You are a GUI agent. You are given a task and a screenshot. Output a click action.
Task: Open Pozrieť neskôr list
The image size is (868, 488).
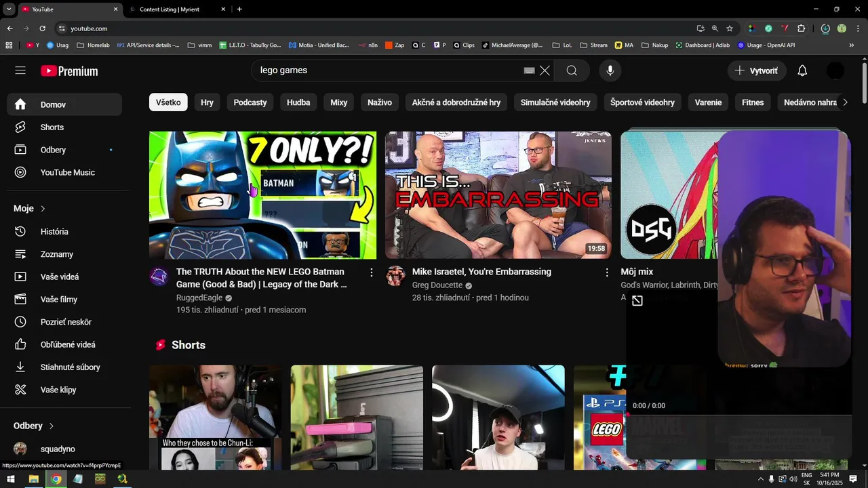(x=64, y=322)
